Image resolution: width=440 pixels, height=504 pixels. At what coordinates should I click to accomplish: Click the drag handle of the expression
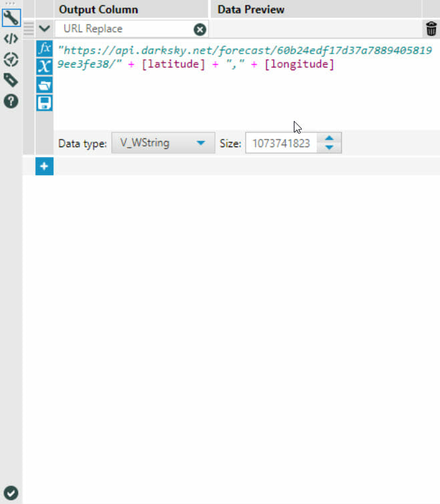tap(29, 29)
